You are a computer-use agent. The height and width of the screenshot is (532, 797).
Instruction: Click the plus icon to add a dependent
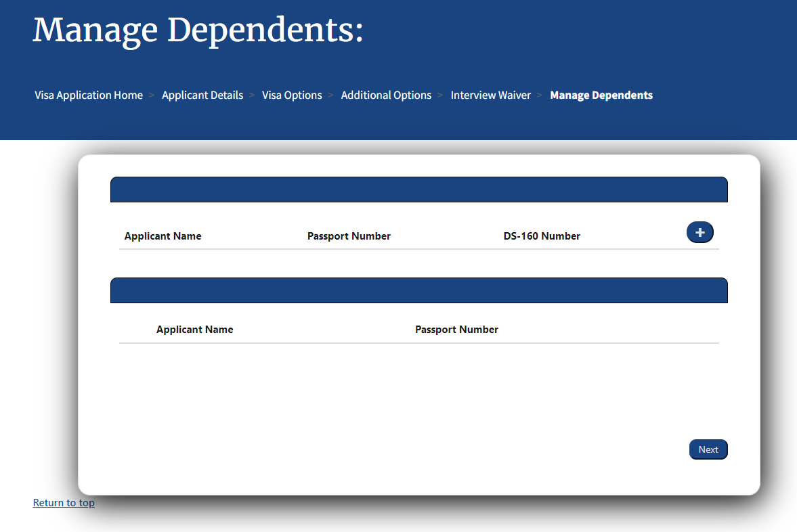699,232
